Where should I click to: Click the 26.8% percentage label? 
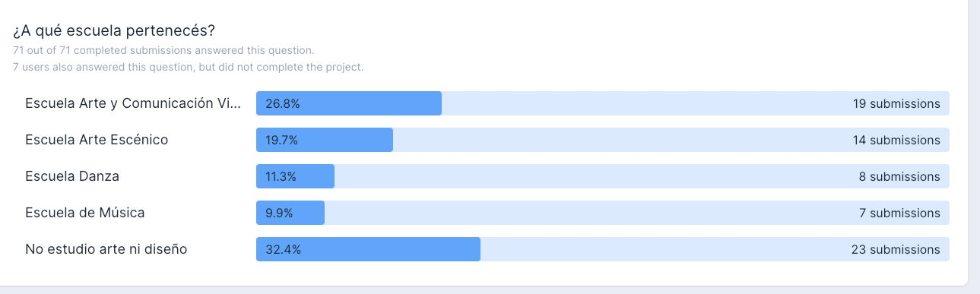(x=283, y=103)
